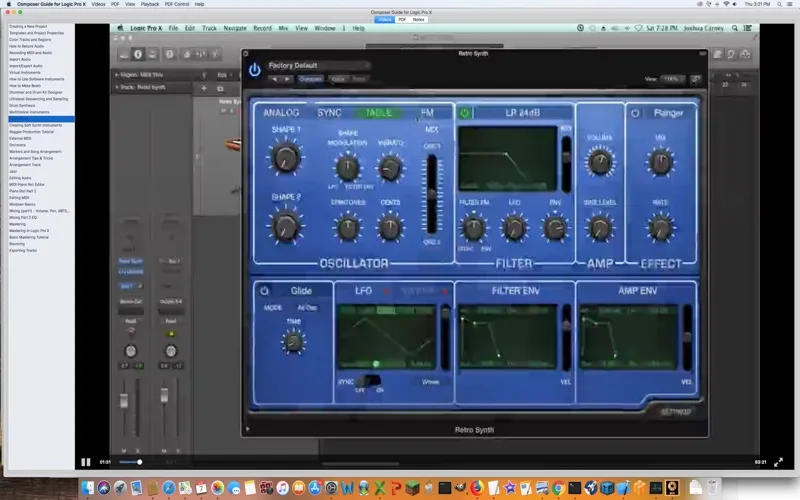This screenshot has height=500, width=800.
Task: Open Finder from the Dock
Action: (x=88, y=488)
